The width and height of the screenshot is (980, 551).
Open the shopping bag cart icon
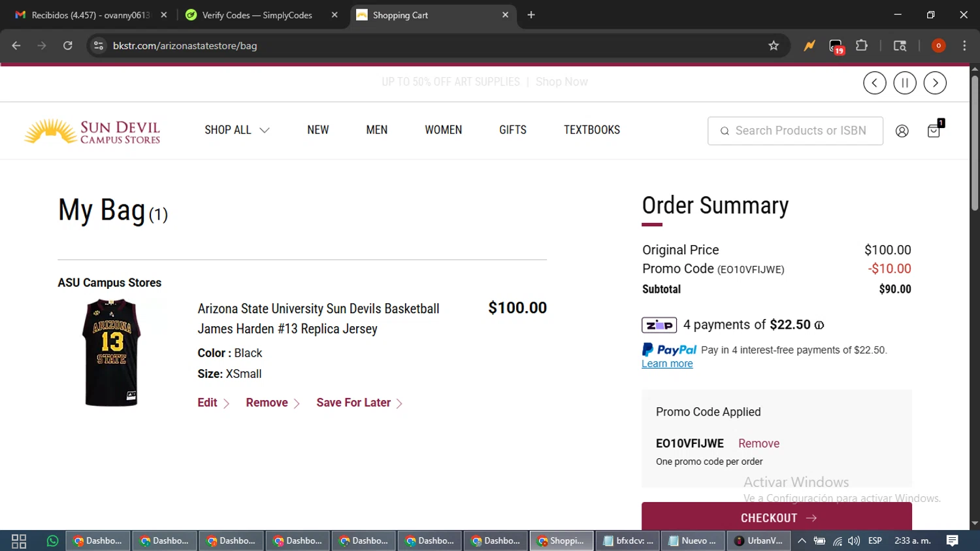coord(935,130)
